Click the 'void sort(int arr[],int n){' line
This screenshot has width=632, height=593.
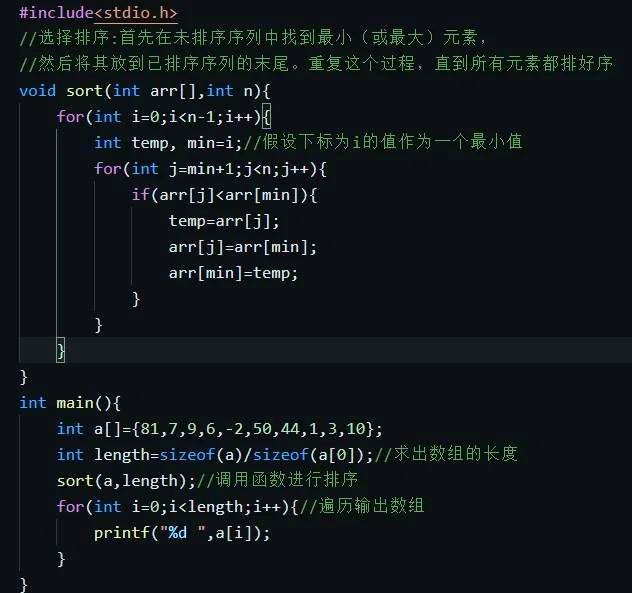tap(144, 91)
